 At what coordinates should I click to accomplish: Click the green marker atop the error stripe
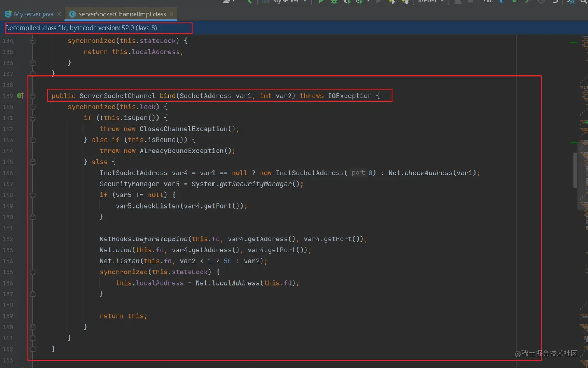coord(574,42)
